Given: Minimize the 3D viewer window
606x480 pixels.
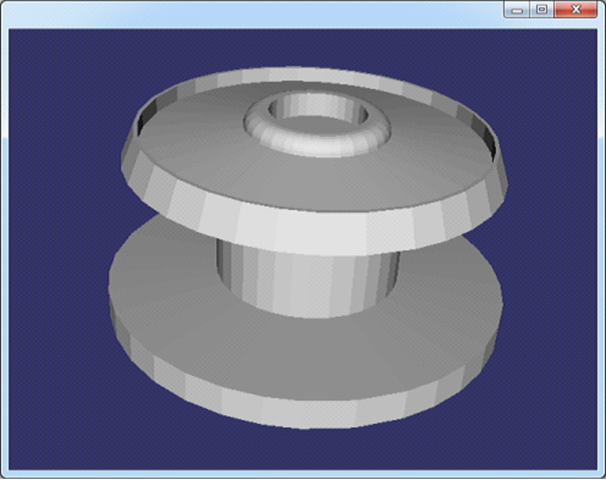Looking at the screenshot, I should (516, 9).
